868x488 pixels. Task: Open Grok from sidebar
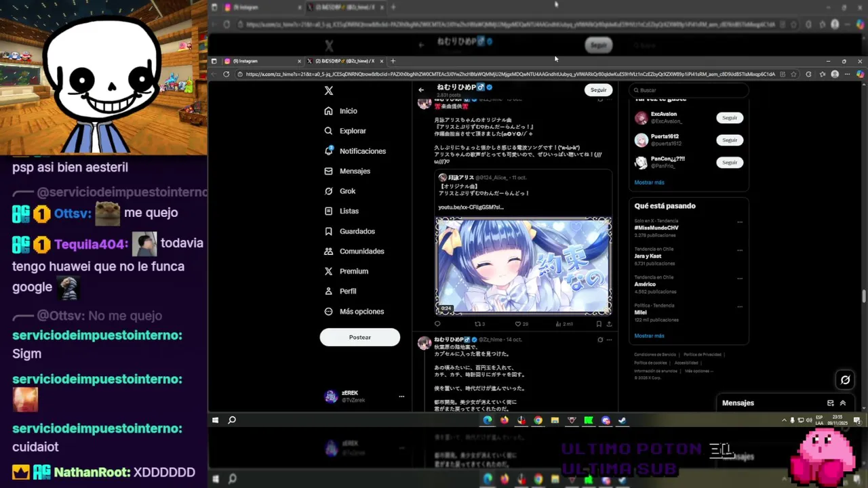(x=340, y=191)
